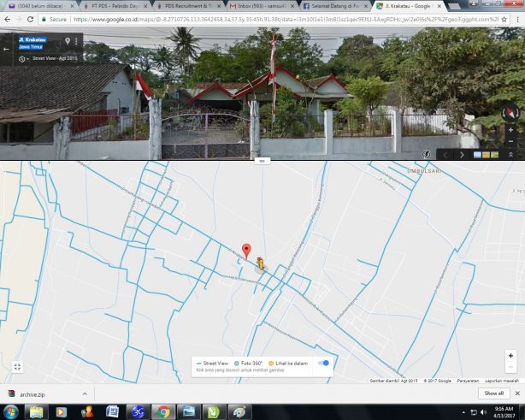Click the red location pin marker
This screenshot has width=525, height=420.
coord(247,251)
